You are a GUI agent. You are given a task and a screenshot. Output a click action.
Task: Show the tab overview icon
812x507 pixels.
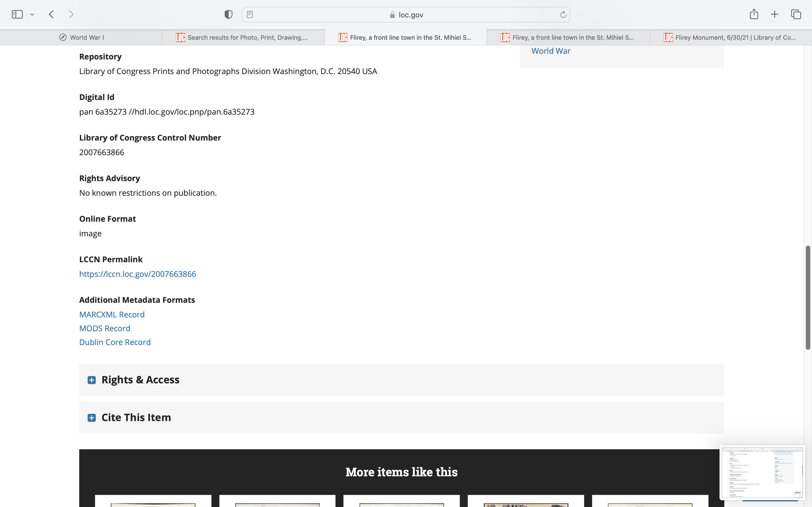[796, 14]
